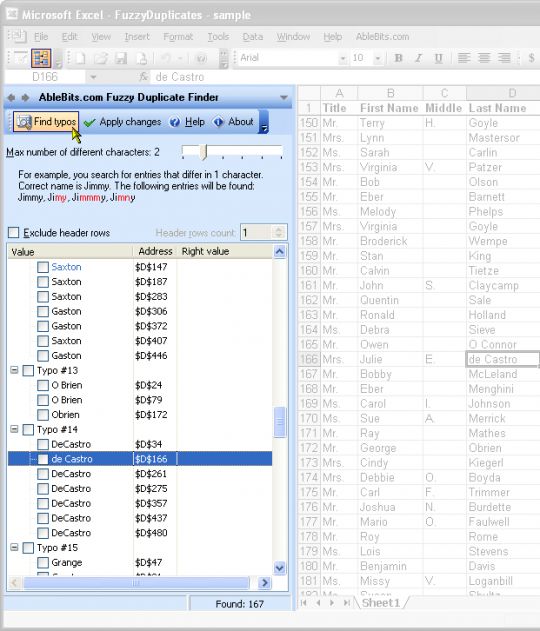Set the max different characters slider

(204, 152)
